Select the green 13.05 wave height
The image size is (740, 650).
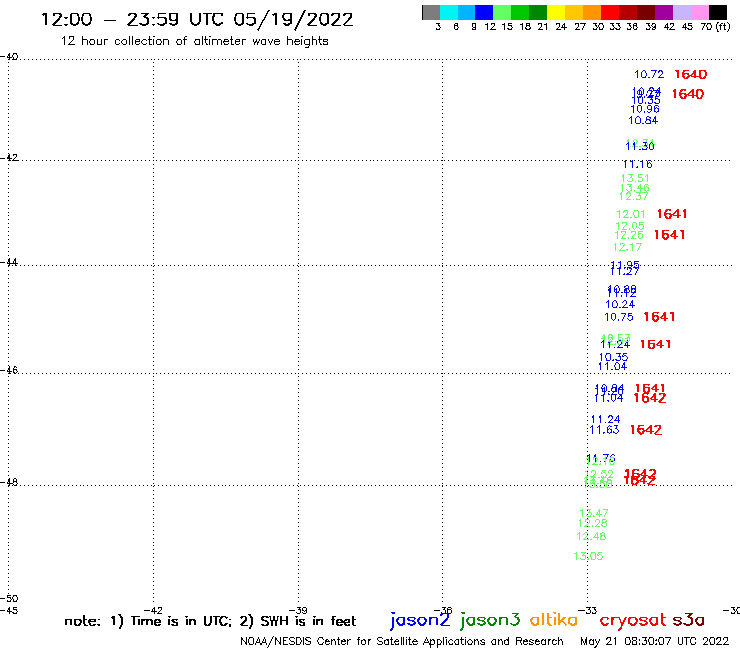pos(588,557)
